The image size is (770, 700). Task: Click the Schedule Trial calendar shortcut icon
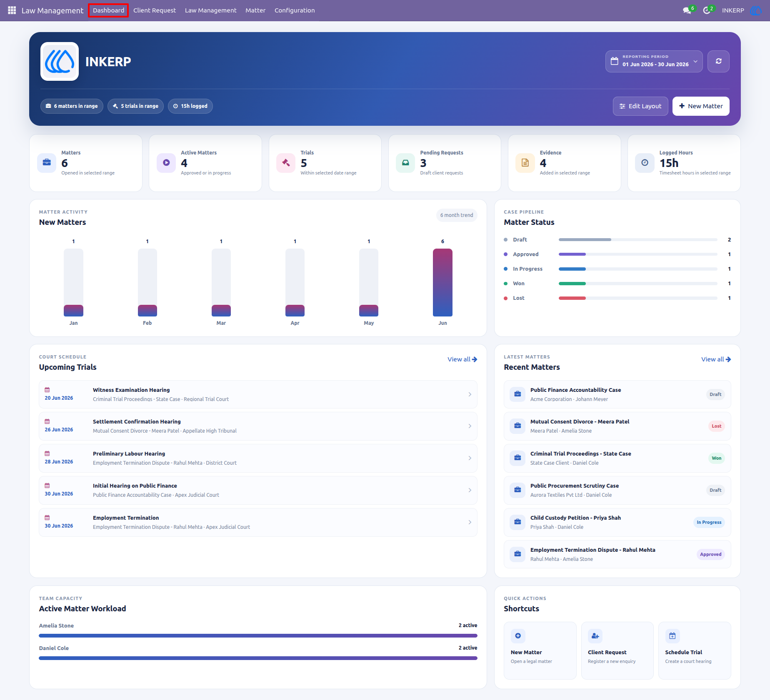[672, 636]
